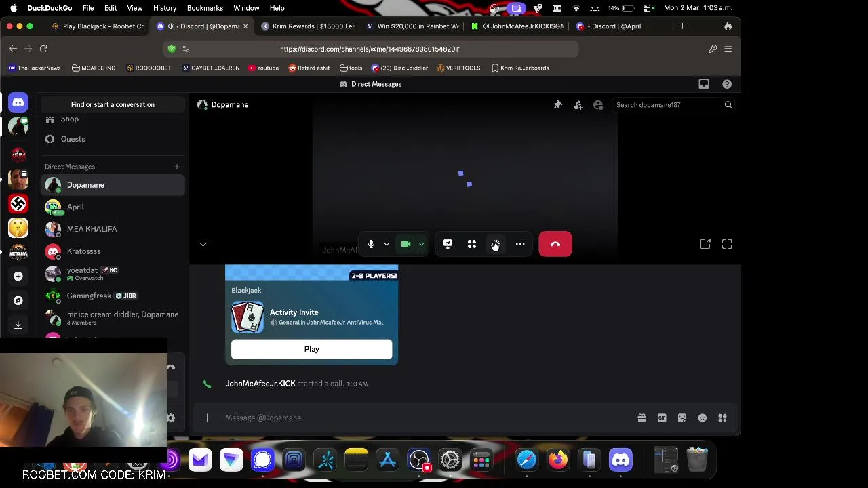868x488 pixels.
Task: Open sticker picker
Action: point(682,418)
